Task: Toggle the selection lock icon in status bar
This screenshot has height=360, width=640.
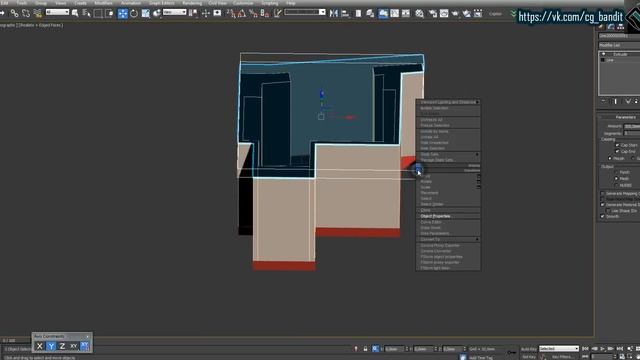Action: click(365, 349)
